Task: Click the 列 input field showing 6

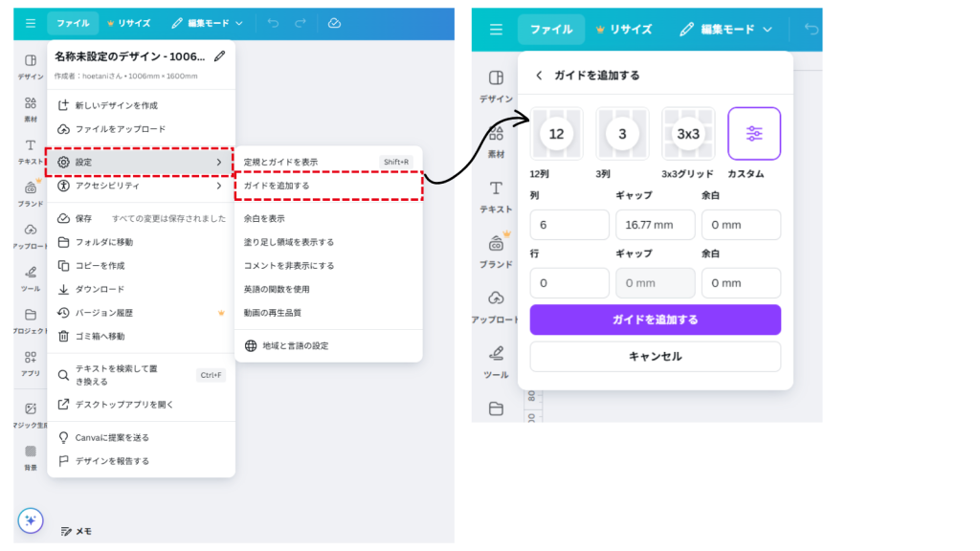Action: (568, 225)
